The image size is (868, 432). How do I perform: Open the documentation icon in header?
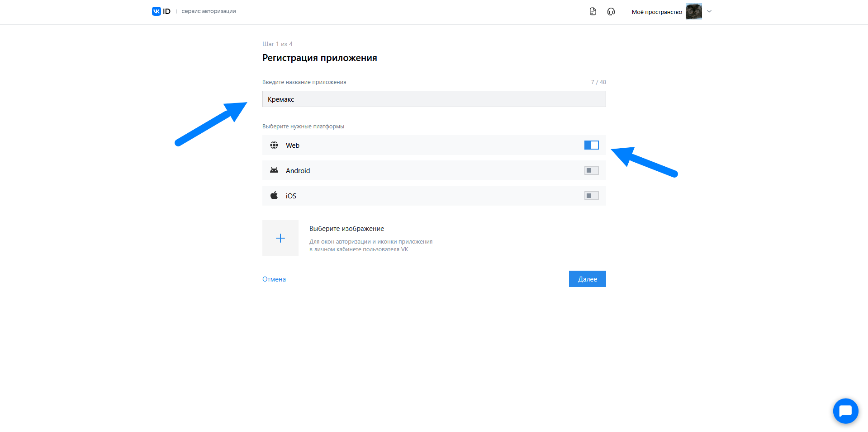(x=593, y=11)
